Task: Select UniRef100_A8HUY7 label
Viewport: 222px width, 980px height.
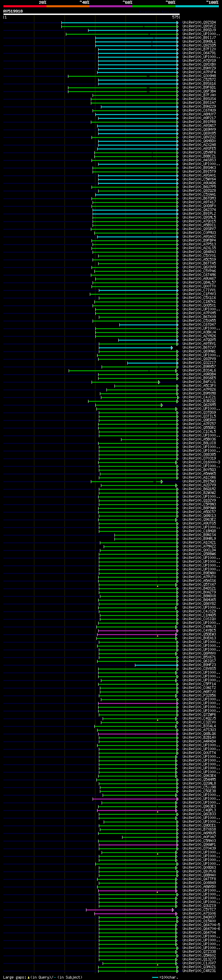Action: click(199, 114)
